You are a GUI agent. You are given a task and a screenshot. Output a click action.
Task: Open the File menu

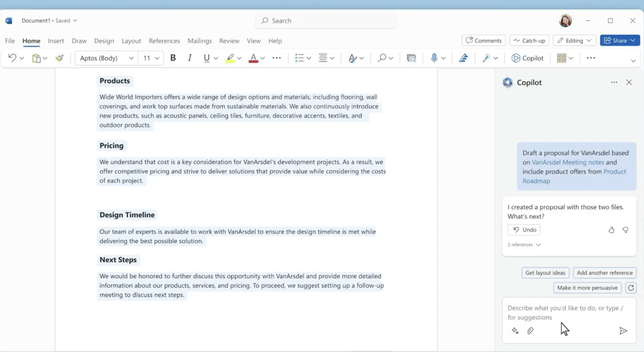10,41
